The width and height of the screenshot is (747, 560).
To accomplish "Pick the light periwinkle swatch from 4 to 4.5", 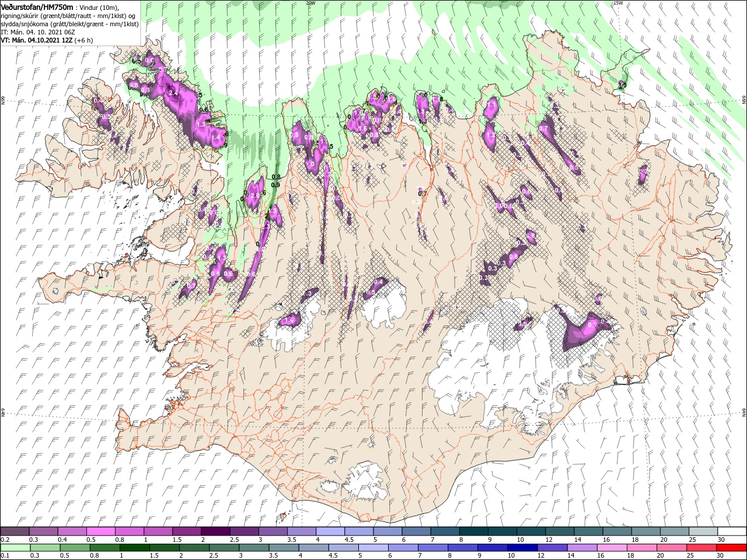I will click(x=330, y=531).
